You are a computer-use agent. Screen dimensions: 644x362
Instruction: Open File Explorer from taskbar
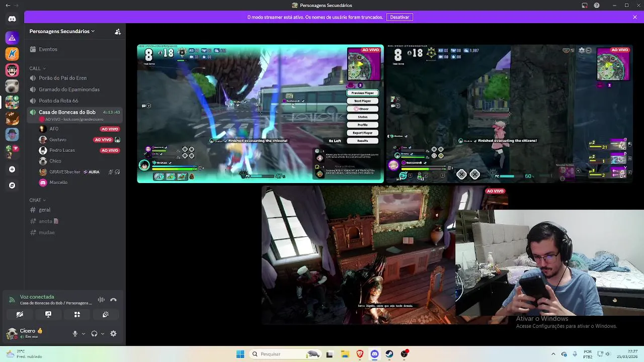tap(345, 354)
